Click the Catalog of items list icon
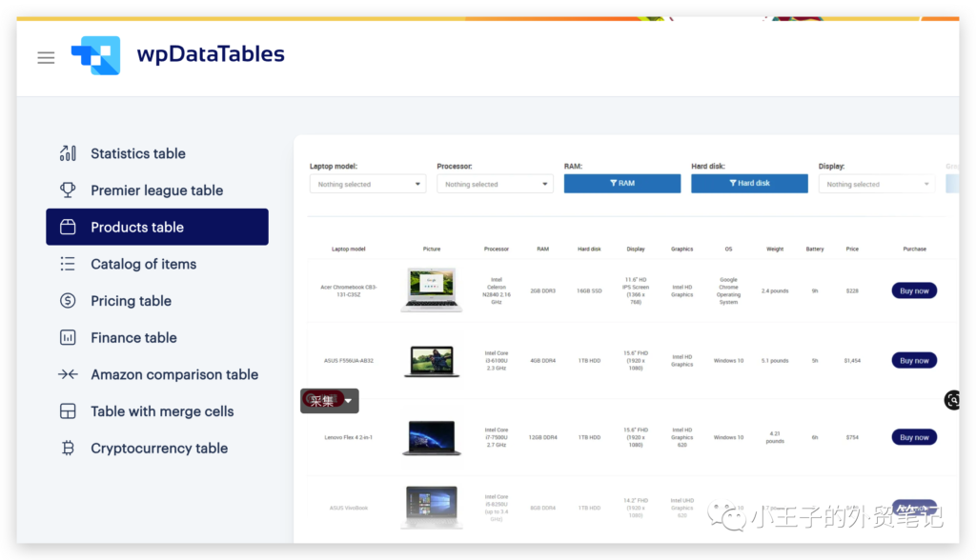Viewport: 976px width, 560px height. point(68,264)
